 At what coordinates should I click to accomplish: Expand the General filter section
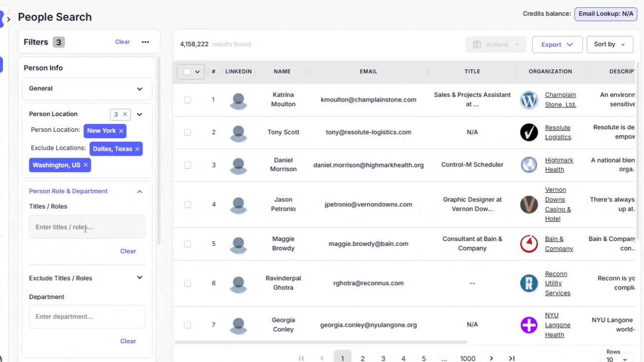coord(140,89)
